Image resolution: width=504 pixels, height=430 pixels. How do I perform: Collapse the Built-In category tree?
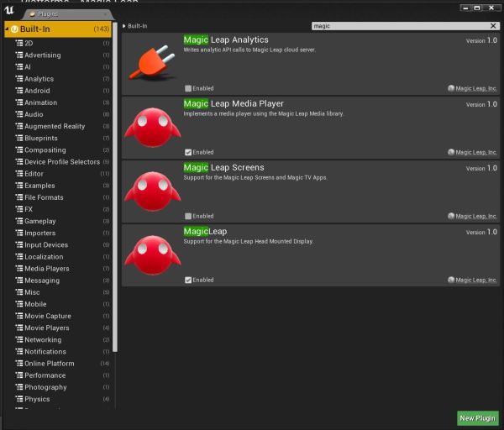coord(8,29)
